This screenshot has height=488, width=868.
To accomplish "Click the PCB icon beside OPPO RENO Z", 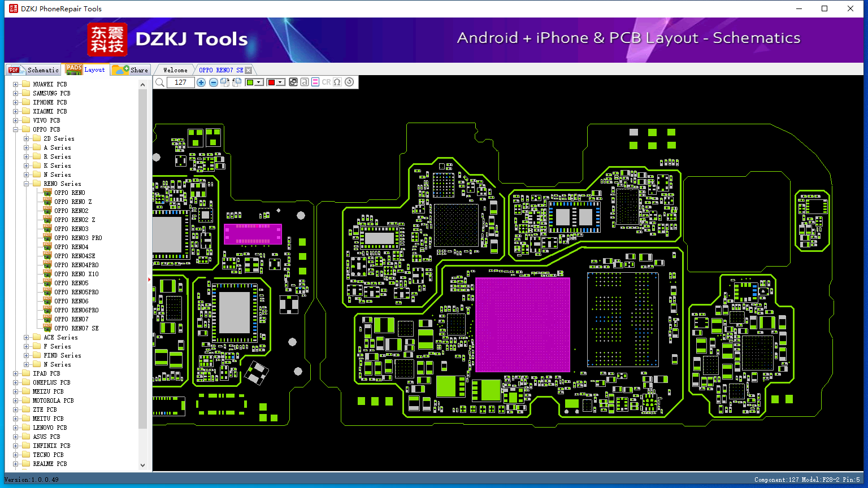I will 47,202.
